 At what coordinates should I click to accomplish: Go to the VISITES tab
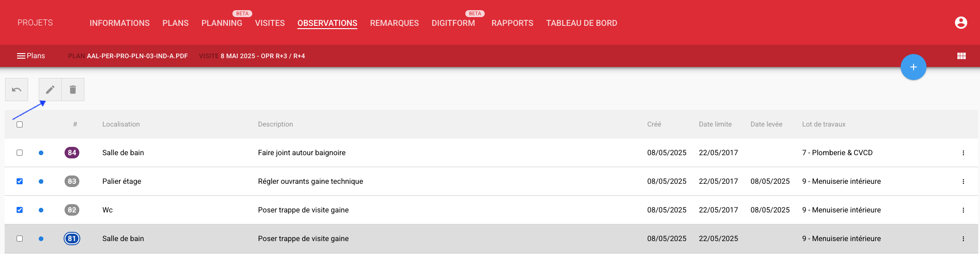click(x=270, y=23)
